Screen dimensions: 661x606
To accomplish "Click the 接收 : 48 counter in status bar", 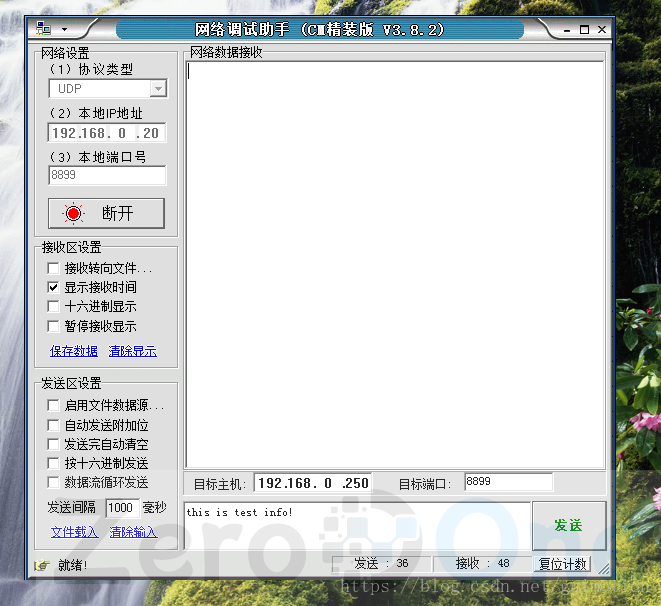I will (x=482, y=563).
